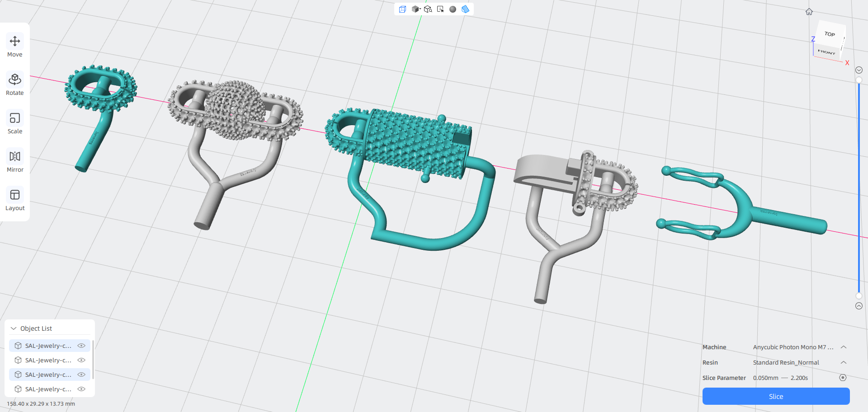Toggle eye icon on the last listed object
Screen dimensions: 868x412
pos(81,389)
